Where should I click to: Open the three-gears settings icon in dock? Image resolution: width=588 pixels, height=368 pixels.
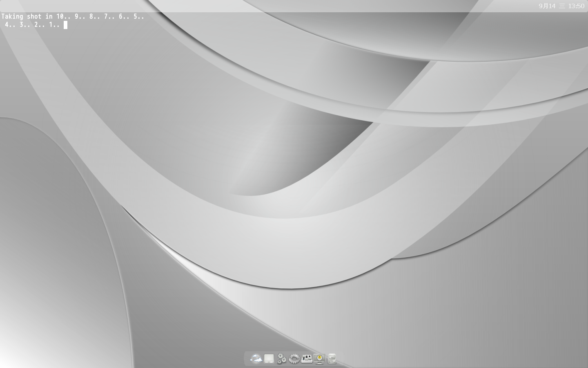(281, 359)
